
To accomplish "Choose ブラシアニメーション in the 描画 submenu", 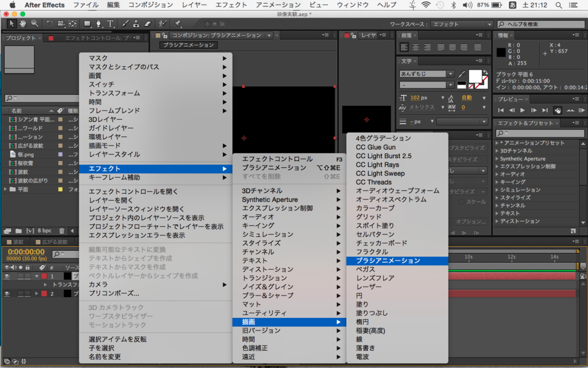I will pos(397,260).
